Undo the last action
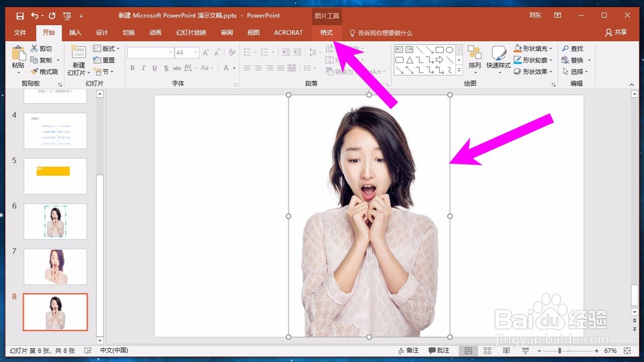 (x=35, y=15)
